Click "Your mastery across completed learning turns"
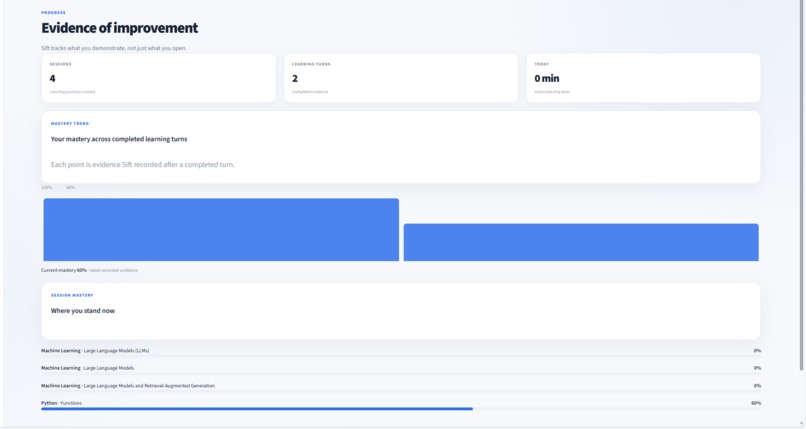The height and width of the screenshot is (429, 806). point(119,139)
